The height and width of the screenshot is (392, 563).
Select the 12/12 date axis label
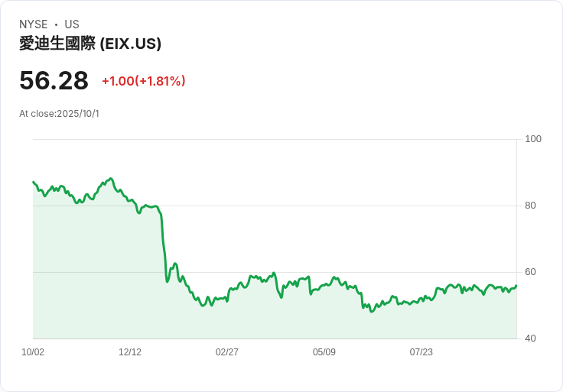point(130,352)
